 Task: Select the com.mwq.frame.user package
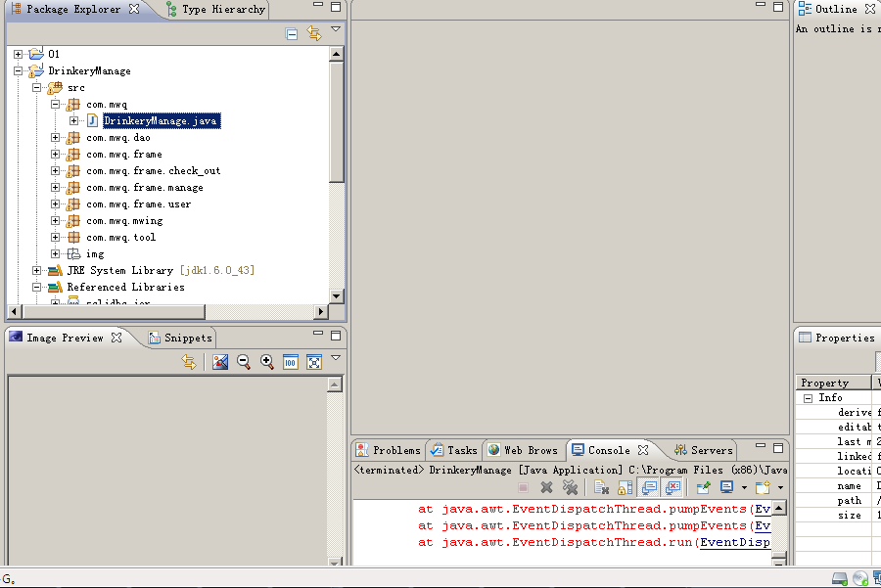pyautogui.click(x=138, y=204)
